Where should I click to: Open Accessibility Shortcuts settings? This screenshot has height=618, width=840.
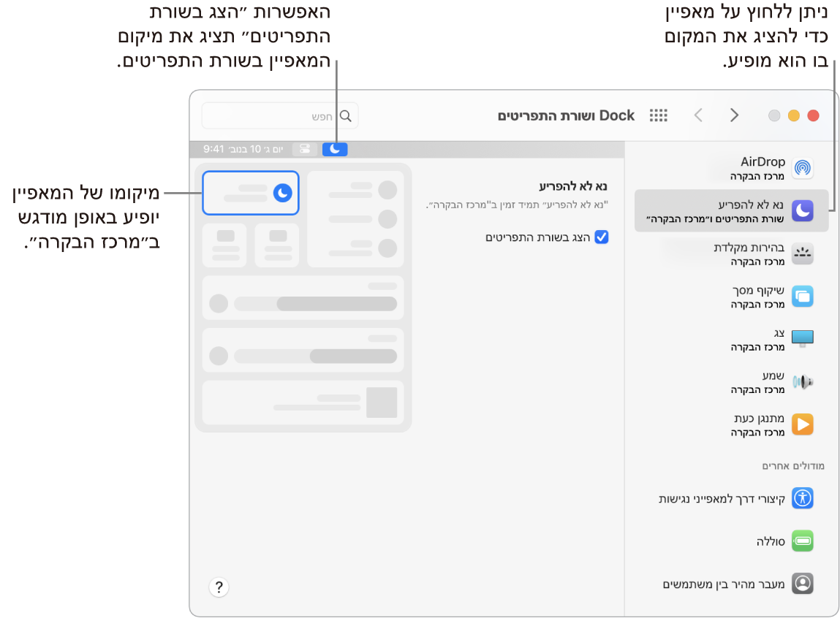click(802, 498)
